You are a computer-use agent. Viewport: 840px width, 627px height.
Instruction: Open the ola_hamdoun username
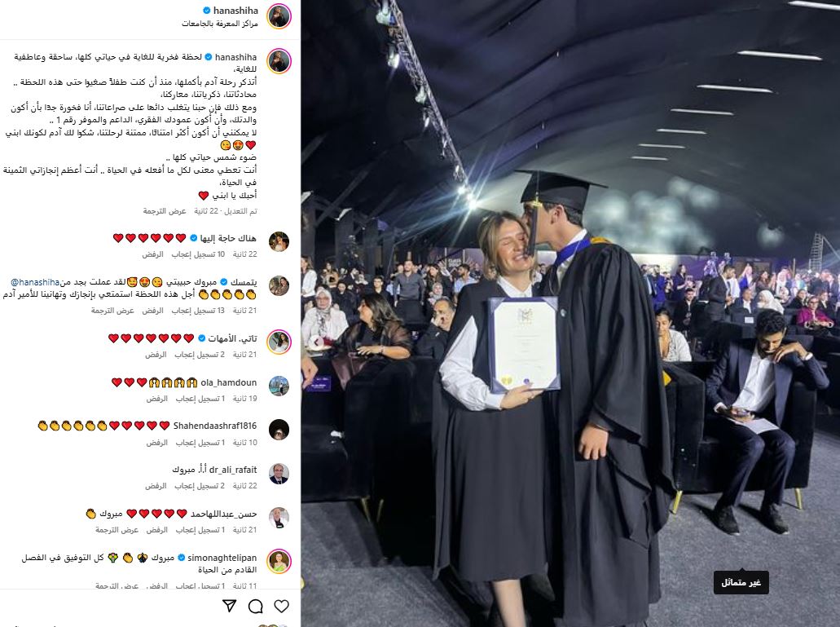click(x=229, y=382)
